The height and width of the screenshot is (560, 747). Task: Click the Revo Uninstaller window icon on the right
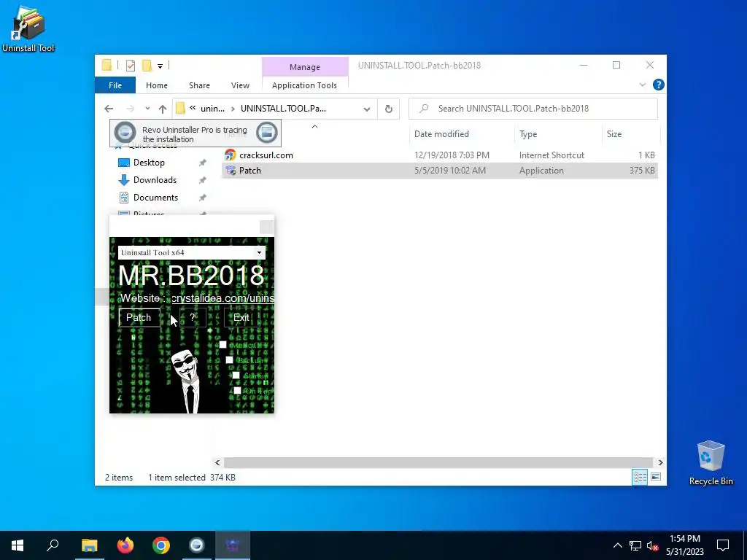(267, 133)
